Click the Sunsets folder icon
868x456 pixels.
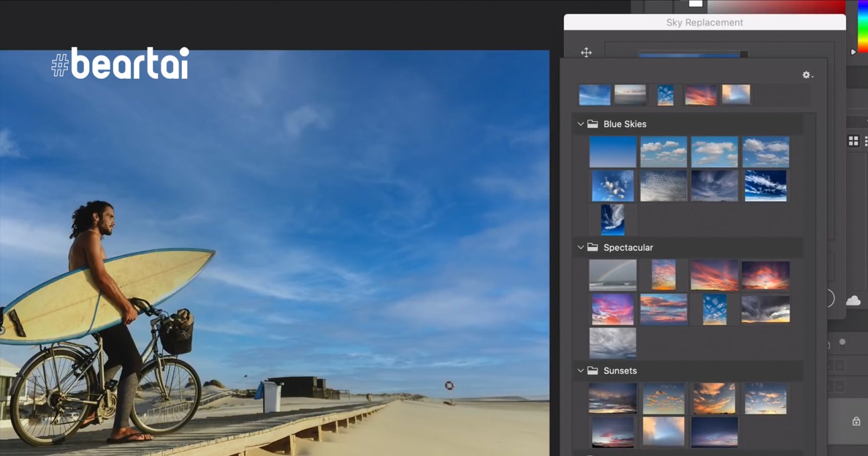(592, 370)
